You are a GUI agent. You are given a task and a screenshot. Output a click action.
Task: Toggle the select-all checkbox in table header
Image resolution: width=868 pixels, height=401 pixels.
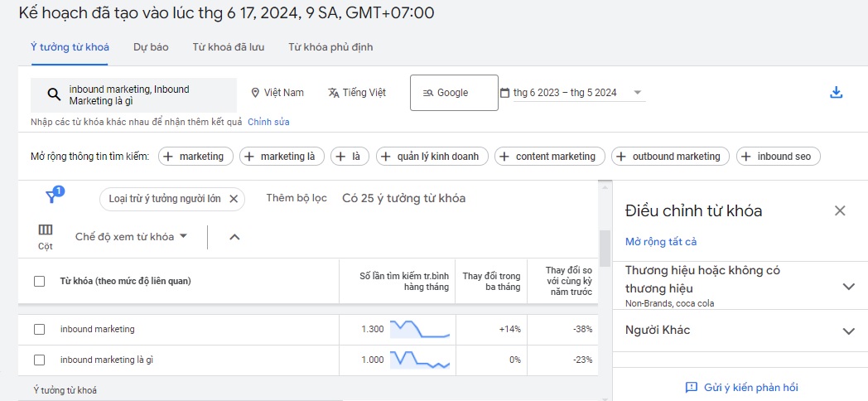(x=39, y=282)
